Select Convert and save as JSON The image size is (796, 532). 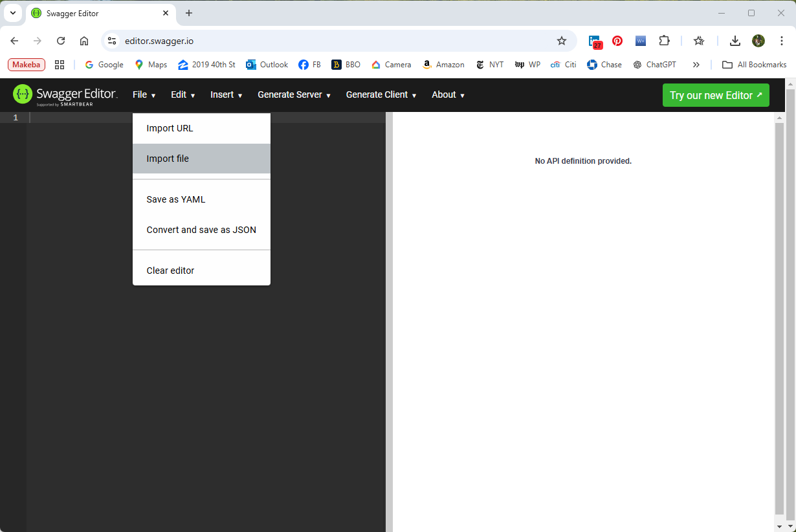pyautogui.click(x=201, y=229)
